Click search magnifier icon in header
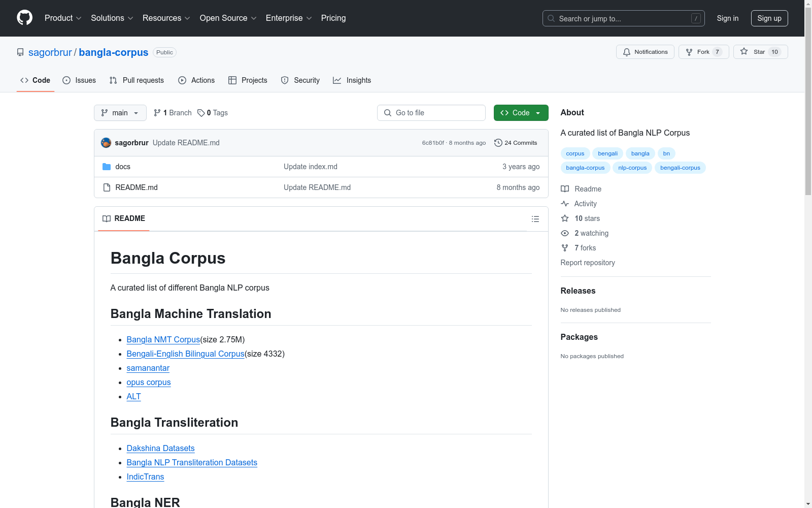The image size is (812, 508). [551, 18]
